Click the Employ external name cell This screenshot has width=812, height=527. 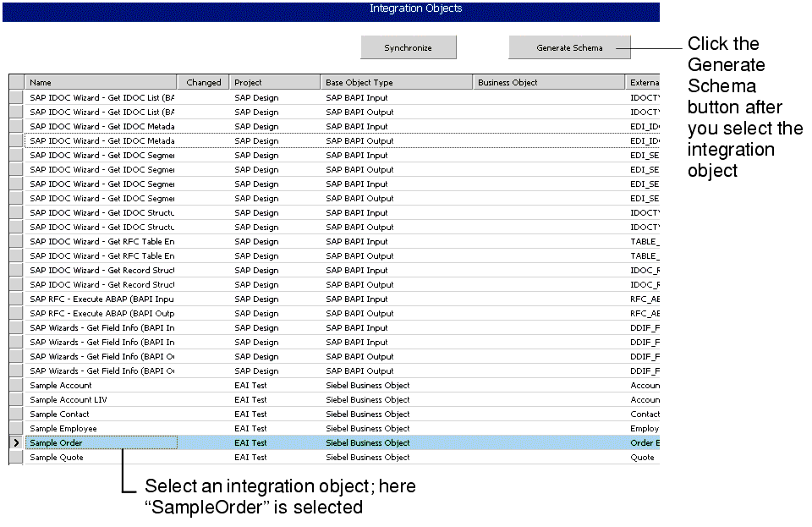(x=643, y=428)
